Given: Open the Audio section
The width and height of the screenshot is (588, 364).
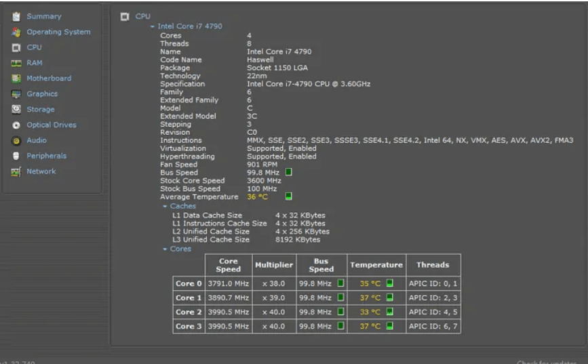Looking at the screenshot, I should pos(37,140).
